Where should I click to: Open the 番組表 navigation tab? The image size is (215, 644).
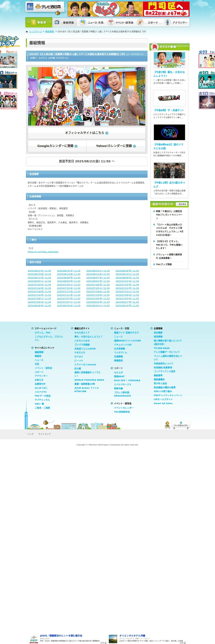pyautogui.click(x=39, y=22)
